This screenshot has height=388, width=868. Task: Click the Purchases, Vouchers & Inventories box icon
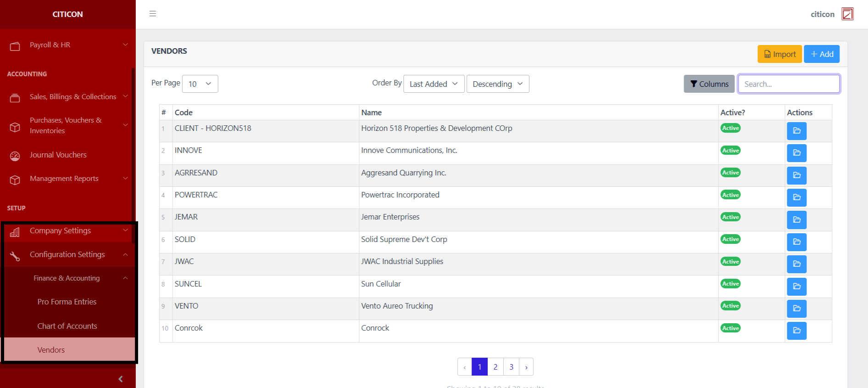15,127
